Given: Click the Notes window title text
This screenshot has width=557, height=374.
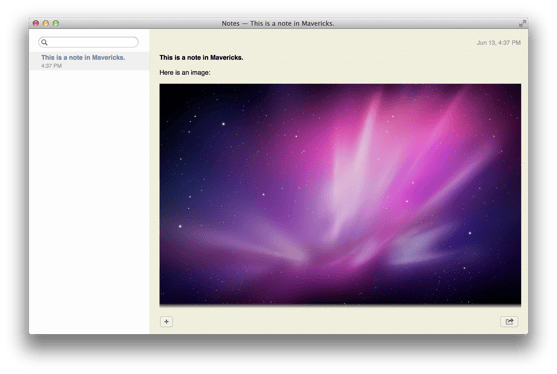Looking at the screenshot, I should pos(278,23).
